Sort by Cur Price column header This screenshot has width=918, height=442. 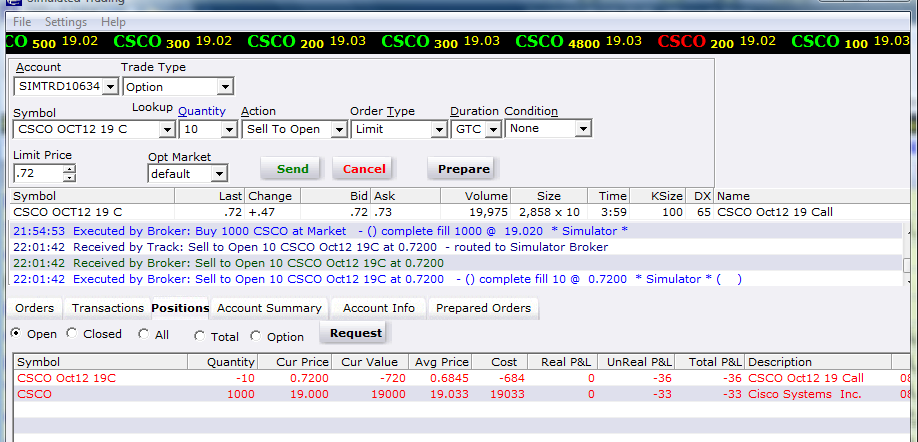(x=294, y=362)
